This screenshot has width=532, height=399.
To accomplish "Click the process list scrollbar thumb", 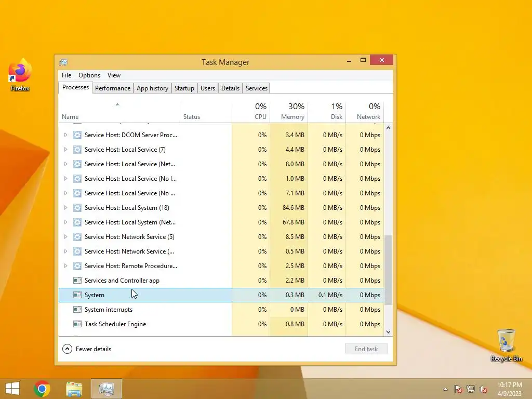I will click(x=389, y=270).
